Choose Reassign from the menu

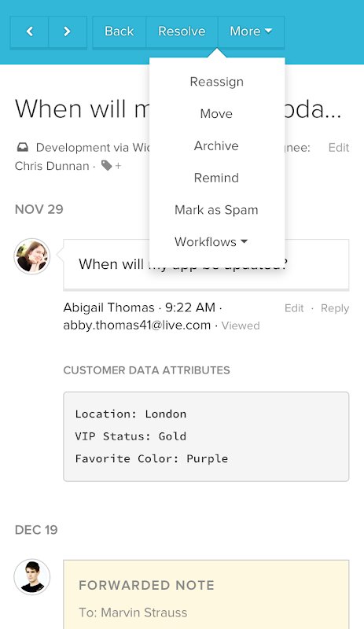(x=217, y=82)
